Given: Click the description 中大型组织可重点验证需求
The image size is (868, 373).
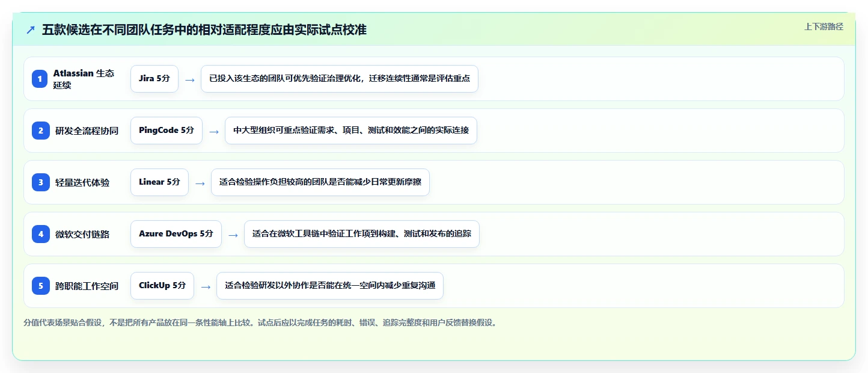Looking at the screenshot, I should [351, 131].
